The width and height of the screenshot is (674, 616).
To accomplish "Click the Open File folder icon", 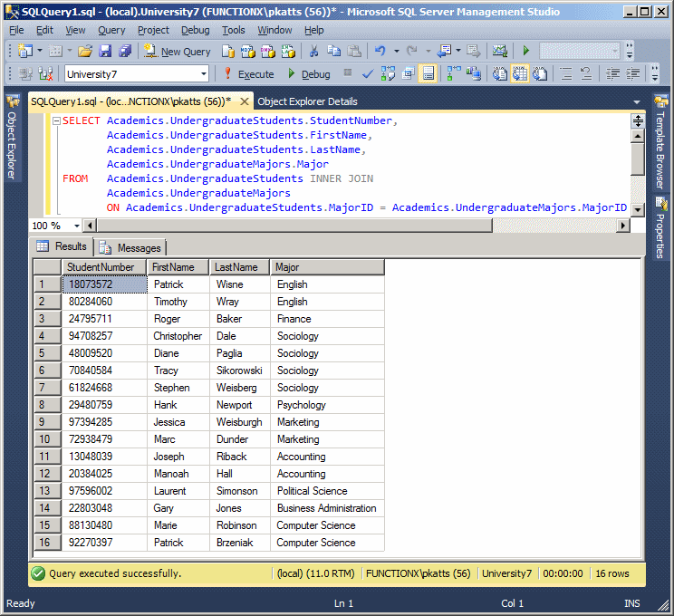I will tap(85, 51).
